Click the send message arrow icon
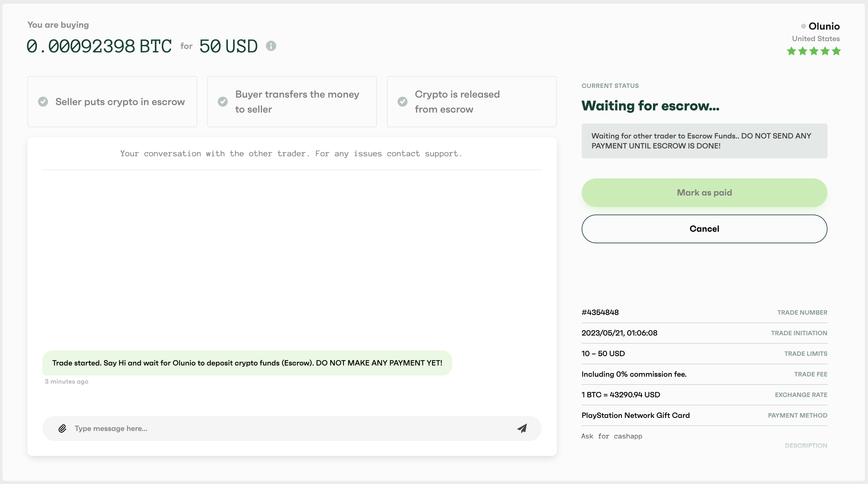 [522, 428]
